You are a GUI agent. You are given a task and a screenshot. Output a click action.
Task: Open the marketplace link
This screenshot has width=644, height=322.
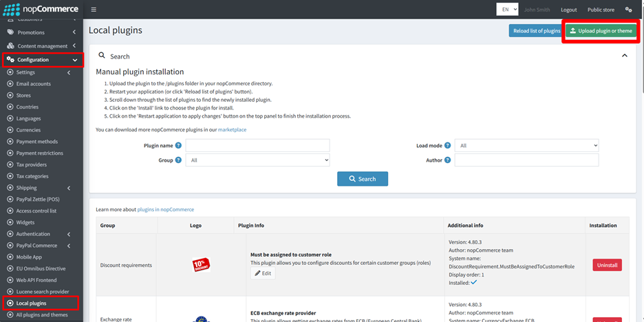tap(232, 129)
